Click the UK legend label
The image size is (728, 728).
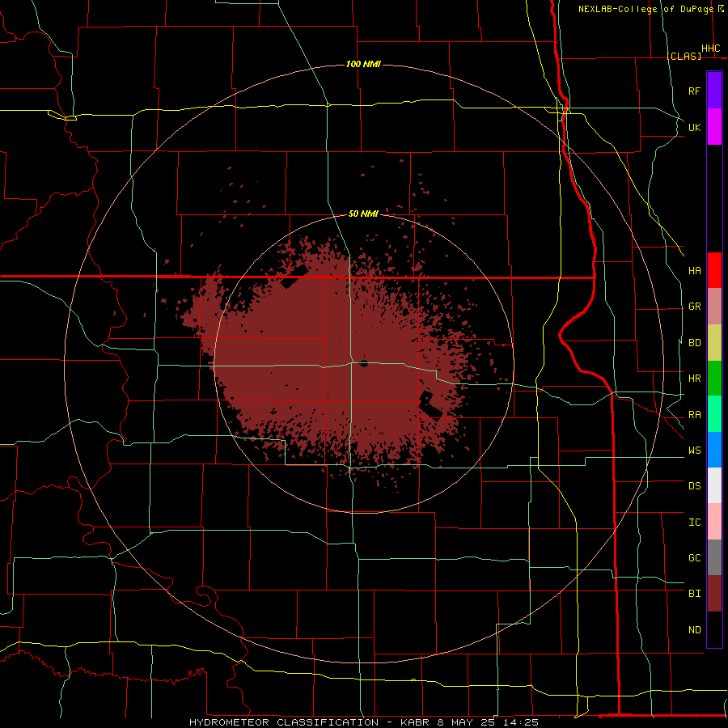[694, 127]
